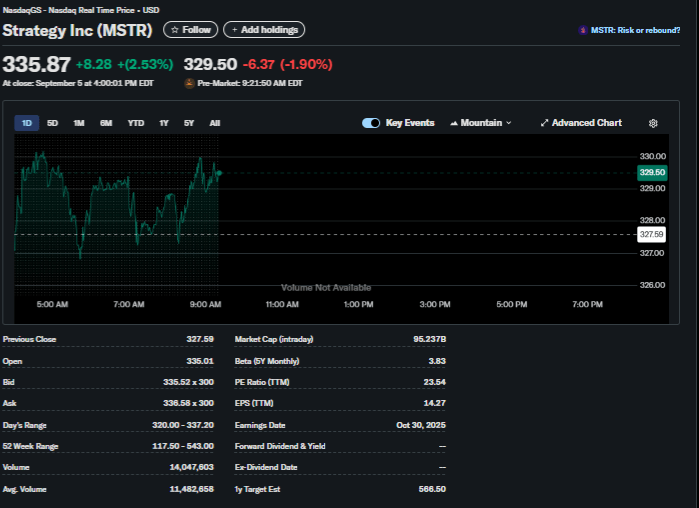Click the Open value 335.01
Screen dimensions: 699x508
tap(200, 361)
